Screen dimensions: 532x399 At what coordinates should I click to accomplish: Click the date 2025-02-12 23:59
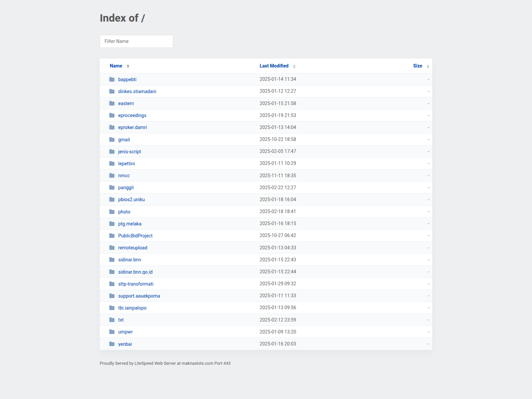[278, 320]
